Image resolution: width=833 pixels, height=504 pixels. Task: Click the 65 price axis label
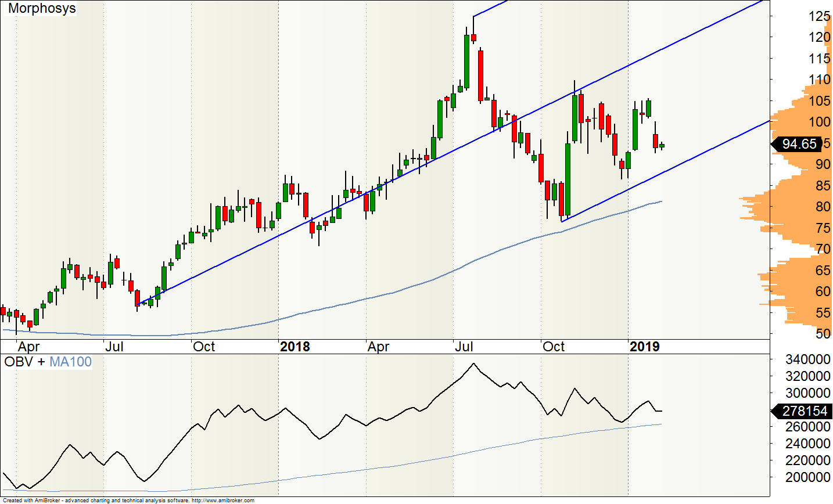[823, 271]
